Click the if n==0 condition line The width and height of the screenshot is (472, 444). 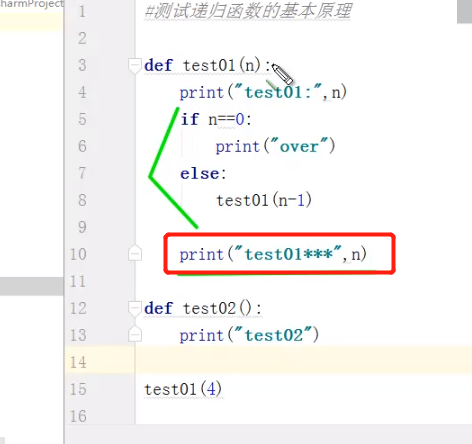pyautogui.click(x=216, y=119)
